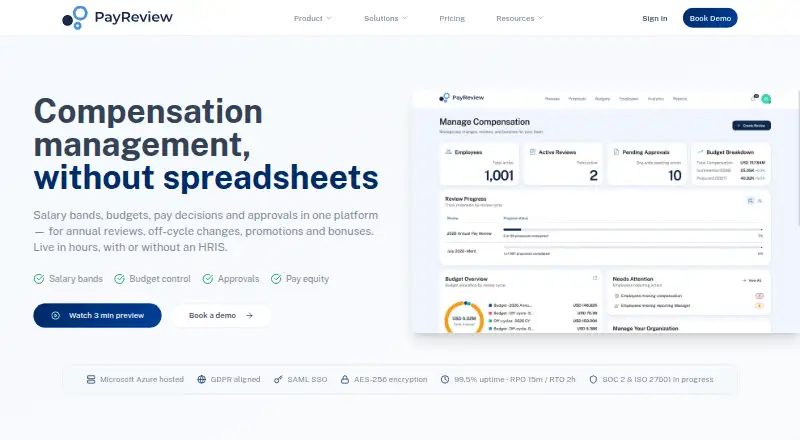800x440 pixels.
Task: Click the Microsoft Azure hosted text
Action: pyautogui.click(x=142, y=379)
